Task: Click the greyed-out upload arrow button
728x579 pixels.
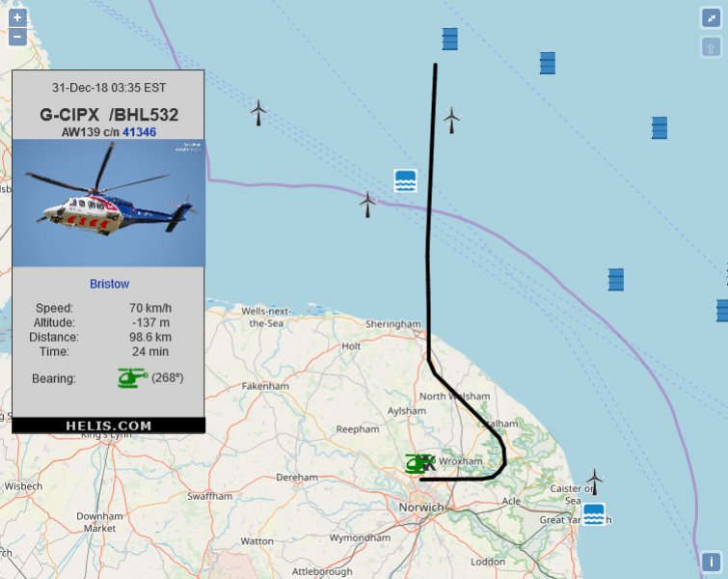Action: pyautogui.click(x=711, y=47)
